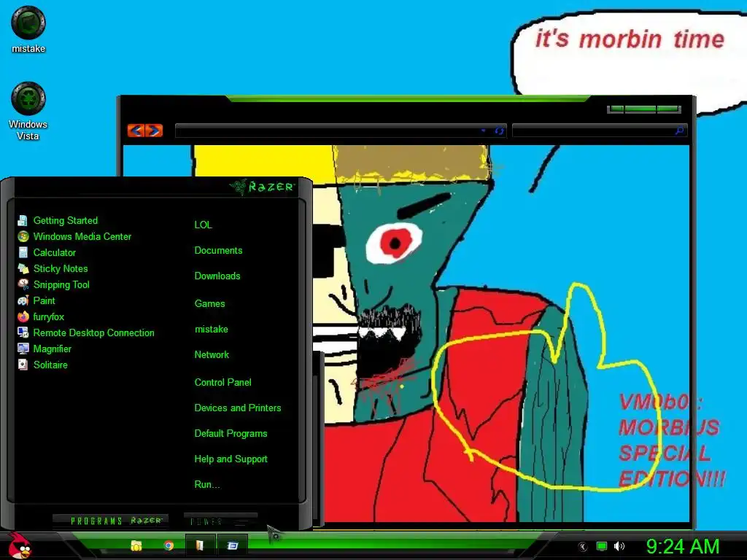Viewport: 747px width, 560px height.
Task: Open Games from the start menu
Action: click(209, 303)
